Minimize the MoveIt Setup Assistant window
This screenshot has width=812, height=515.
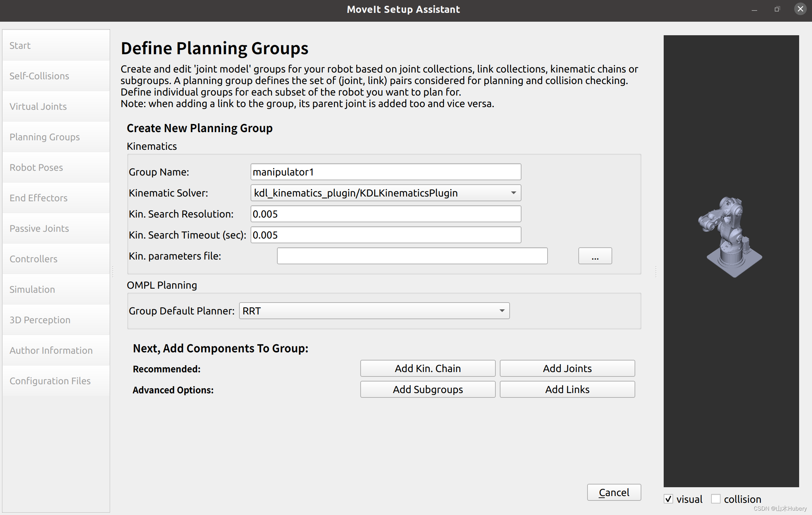coord(754,9)
